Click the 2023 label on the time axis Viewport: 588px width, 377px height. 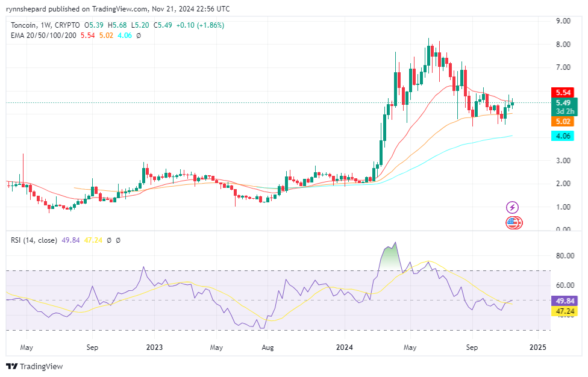pos(155,347)
